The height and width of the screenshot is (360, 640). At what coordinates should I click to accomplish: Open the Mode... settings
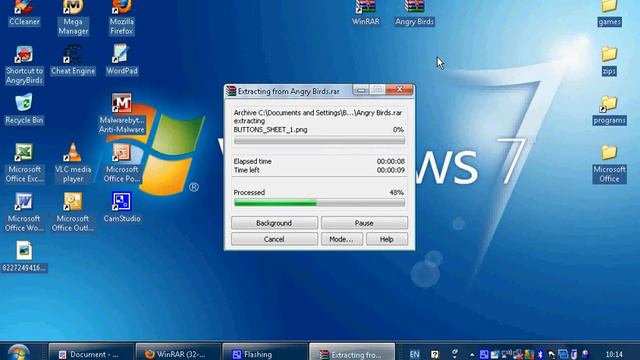(x=341, y=239)
